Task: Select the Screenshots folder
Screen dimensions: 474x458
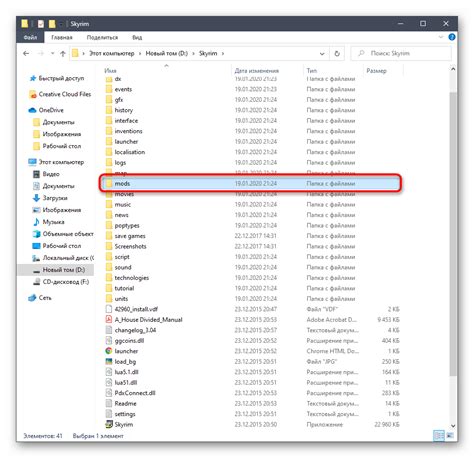Action: point(126,246)
